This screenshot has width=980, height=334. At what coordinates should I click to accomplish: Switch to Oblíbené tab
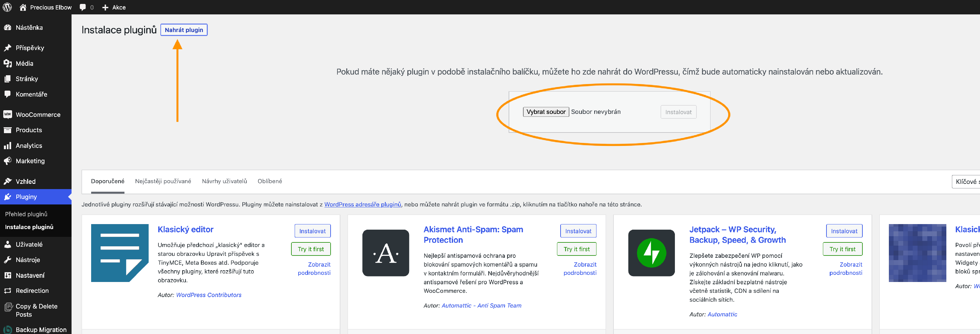point(270,181)
